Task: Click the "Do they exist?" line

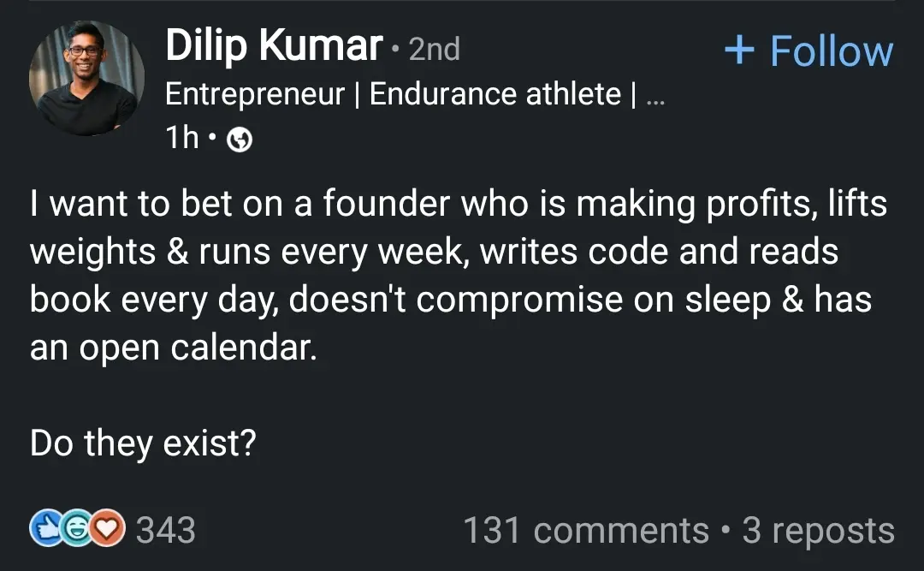Action: 143,444
